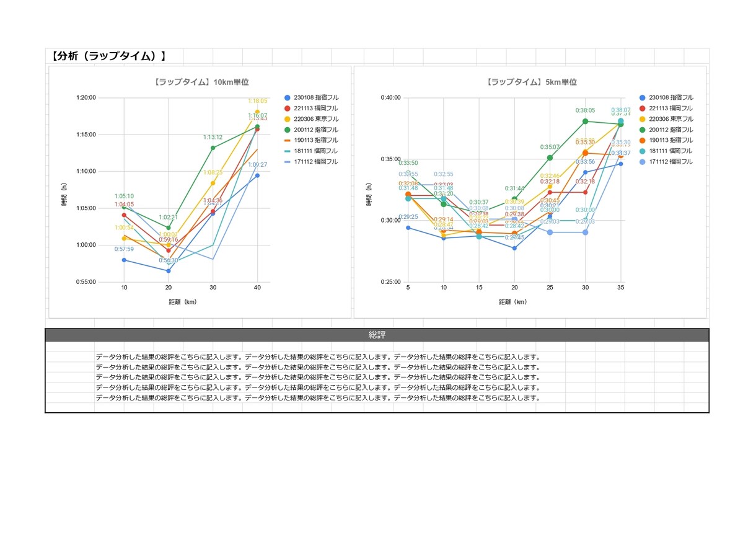Image resolution: width=756 pixels, height=535 pixels.
Task: Click the 0:33:50 data label
Action: tap(408, 163)
